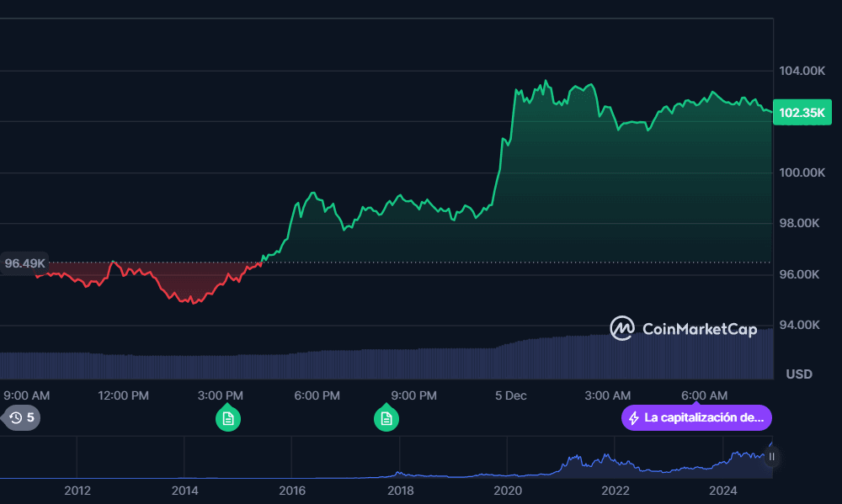
Task: Click the 96.49K opening price label
Action: click(x=24, y=263)
